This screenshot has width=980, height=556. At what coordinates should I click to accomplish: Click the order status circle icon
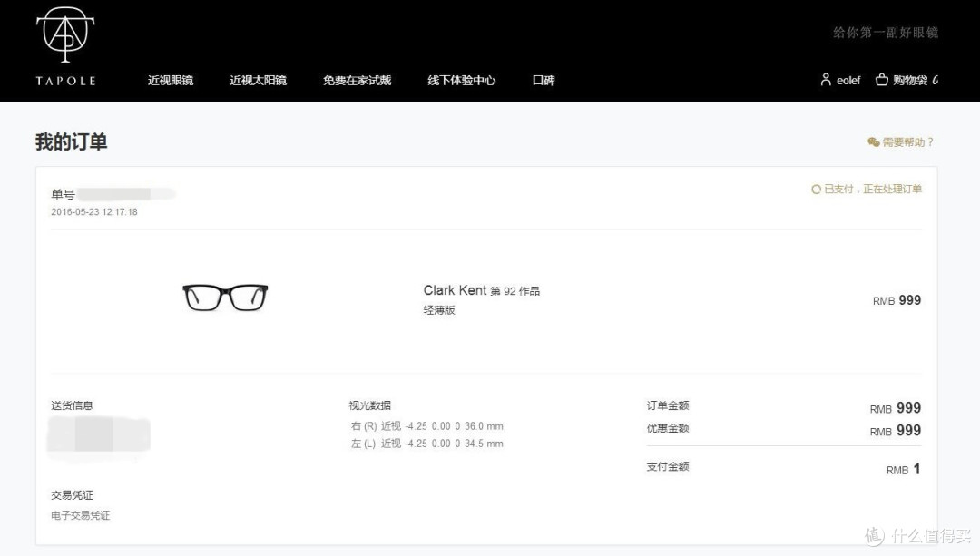[x=816, y=190]
